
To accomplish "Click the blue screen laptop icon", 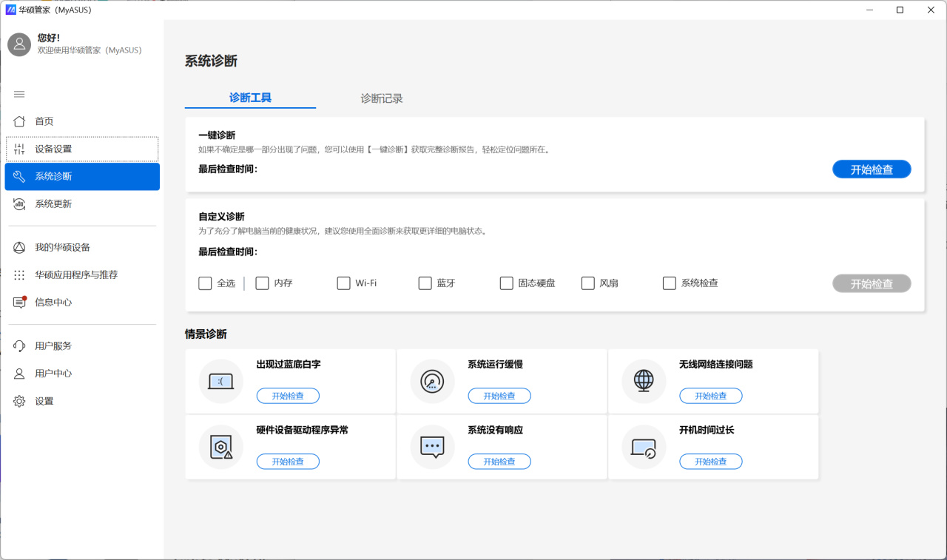I will [221, 382].
